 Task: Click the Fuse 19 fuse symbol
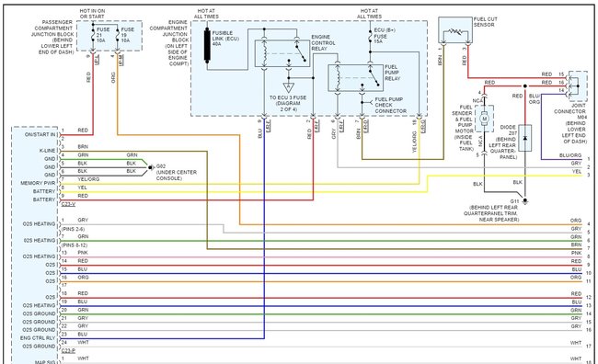click(117, 35)
